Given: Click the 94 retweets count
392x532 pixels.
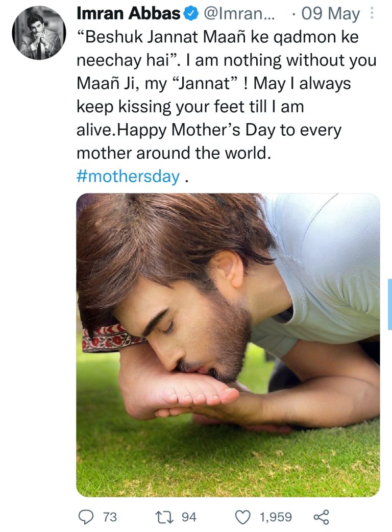Looking at the screenshot, I should pos(189,517).
